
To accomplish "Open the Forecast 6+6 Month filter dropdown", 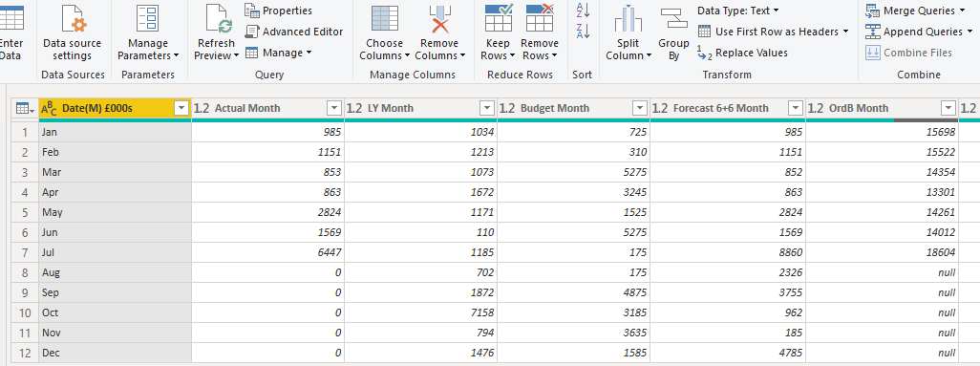I will 796,108.
